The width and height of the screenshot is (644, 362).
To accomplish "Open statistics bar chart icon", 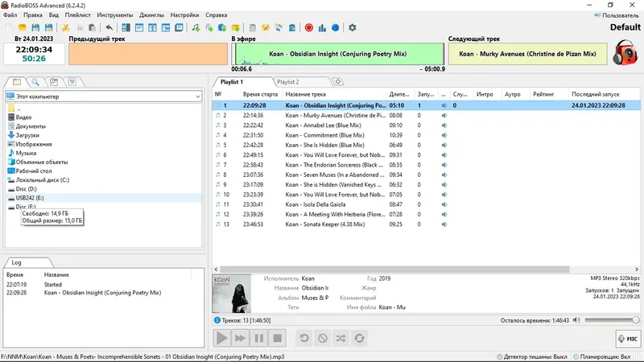I will pyautogui.click(x=322, y=27).
